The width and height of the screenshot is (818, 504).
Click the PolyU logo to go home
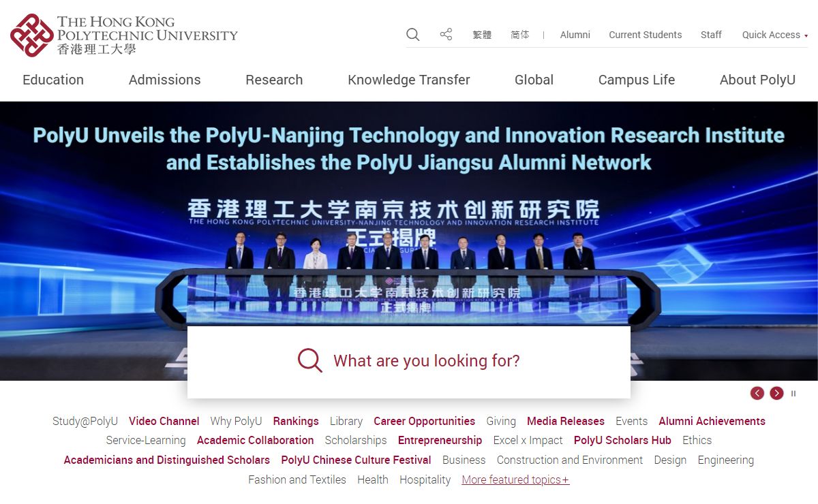pos(124,35)
